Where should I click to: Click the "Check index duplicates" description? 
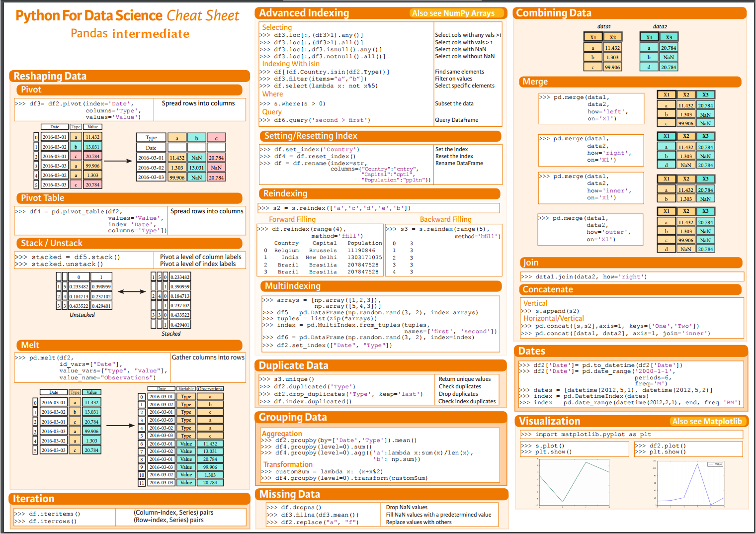pyautogui.click(x=467, y=401)
